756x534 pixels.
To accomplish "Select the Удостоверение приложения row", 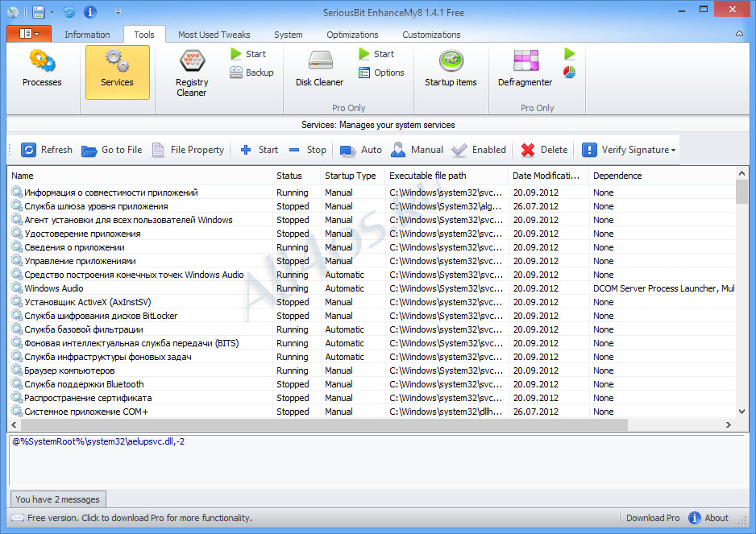I will click(x=372, y=234).
